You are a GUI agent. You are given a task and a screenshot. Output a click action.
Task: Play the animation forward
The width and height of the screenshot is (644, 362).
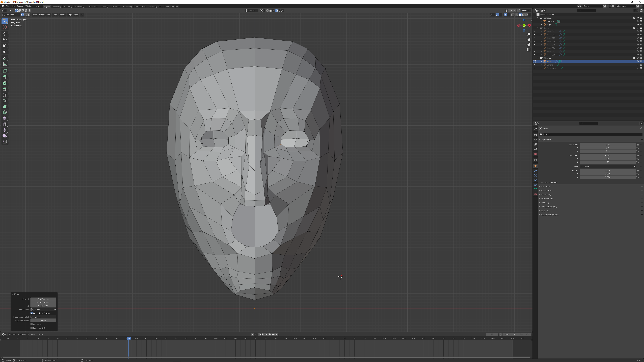270,334
